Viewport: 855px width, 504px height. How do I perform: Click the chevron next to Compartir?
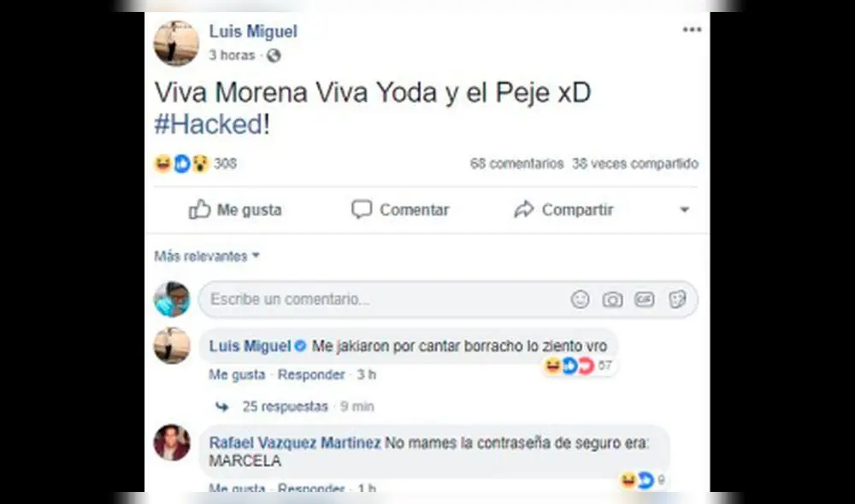[684, 209]
